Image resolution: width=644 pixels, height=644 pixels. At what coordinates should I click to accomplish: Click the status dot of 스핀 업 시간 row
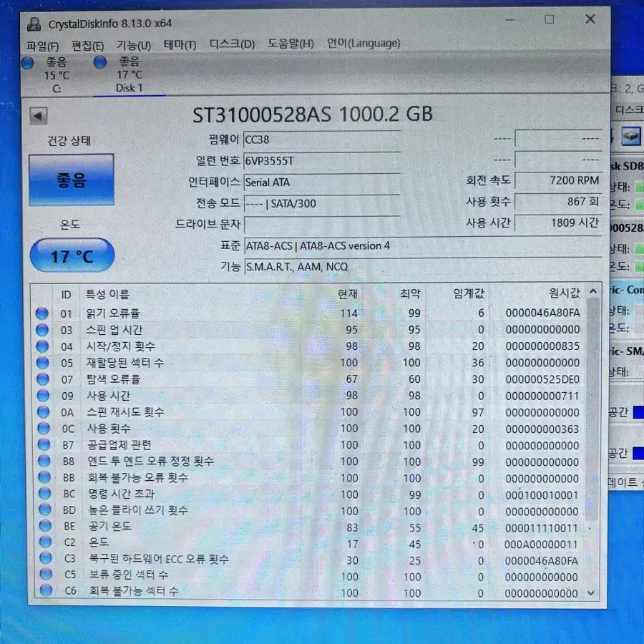(x=42, y=330)
